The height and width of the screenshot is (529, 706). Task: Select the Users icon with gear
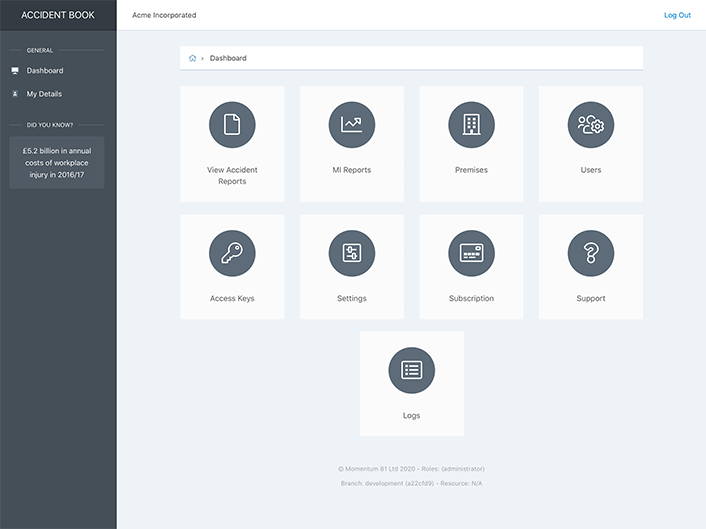(590, 125)
